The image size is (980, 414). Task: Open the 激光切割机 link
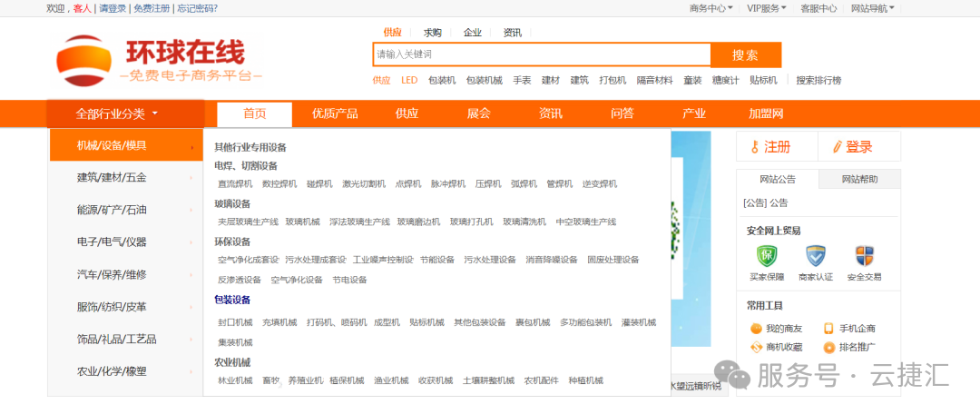click(x=364, y=184)
